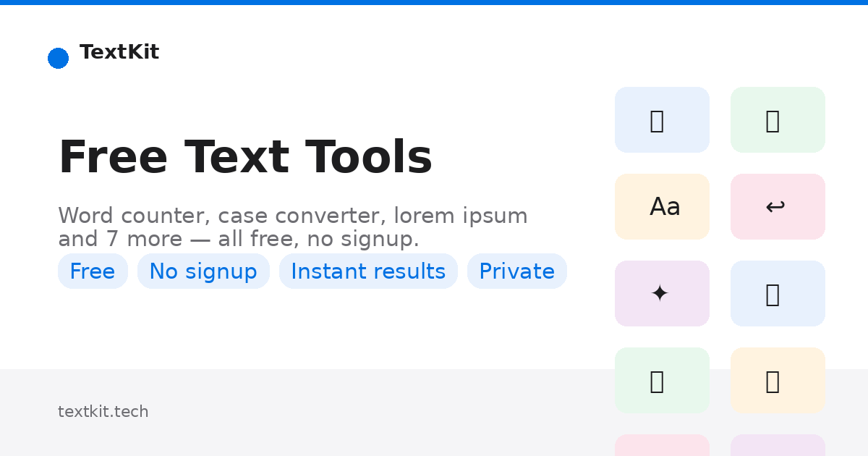Select the Aa case converter tile

[x=662, y=206]
